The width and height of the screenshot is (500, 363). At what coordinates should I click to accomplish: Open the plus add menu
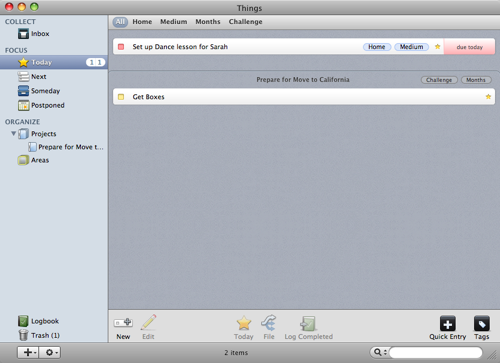[x=28, y=352]
